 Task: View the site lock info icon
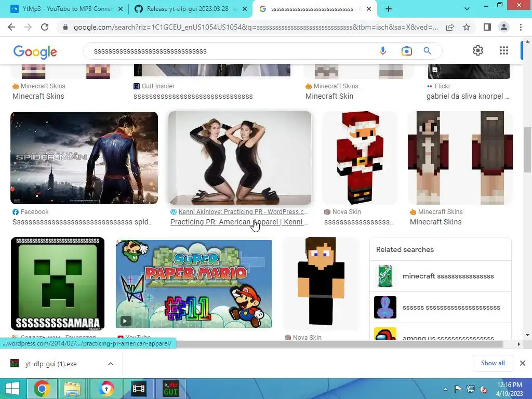tap(65, 27)
